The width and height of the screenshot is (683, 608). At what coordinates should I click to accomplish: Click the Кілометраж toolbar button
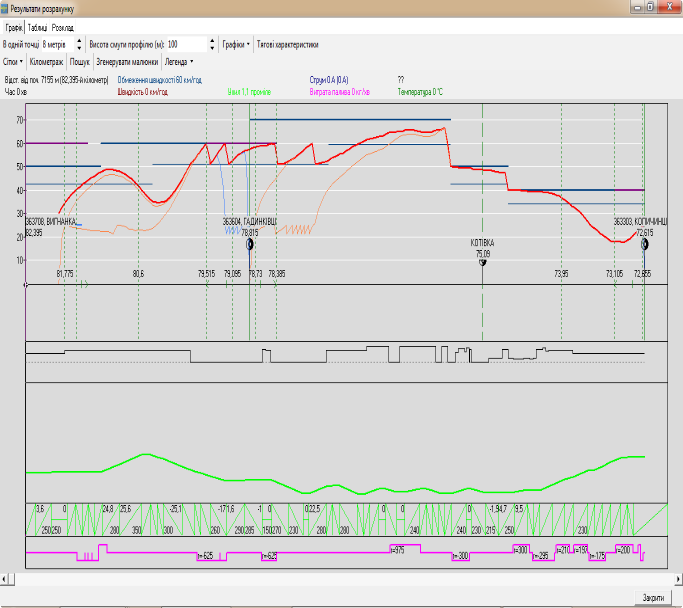pos(46,61)
